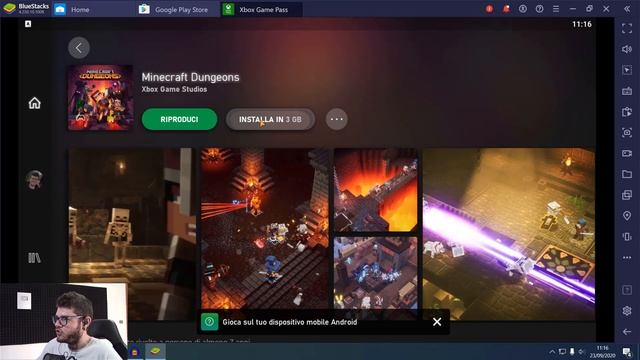The width and height of the screenshot is (640, 360).
Task: Open Windows notification center icon
Action: 627,351
